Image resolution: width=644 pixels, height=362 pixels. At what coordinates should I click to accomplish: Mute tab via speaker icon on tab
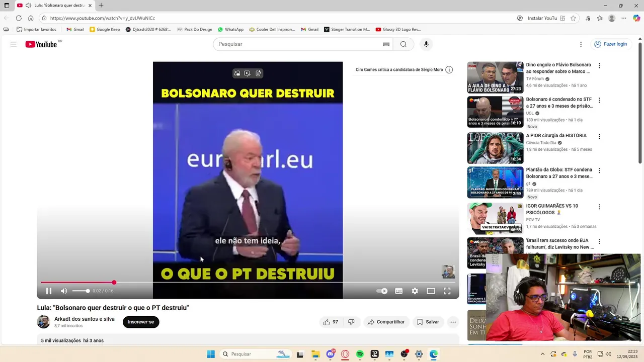(x=28, y=6)
